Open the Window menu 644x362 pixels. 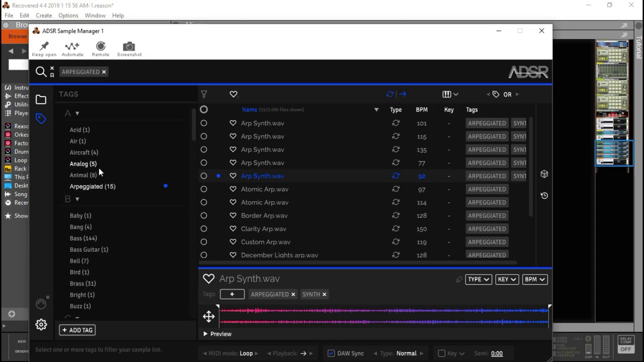(95, 16)
